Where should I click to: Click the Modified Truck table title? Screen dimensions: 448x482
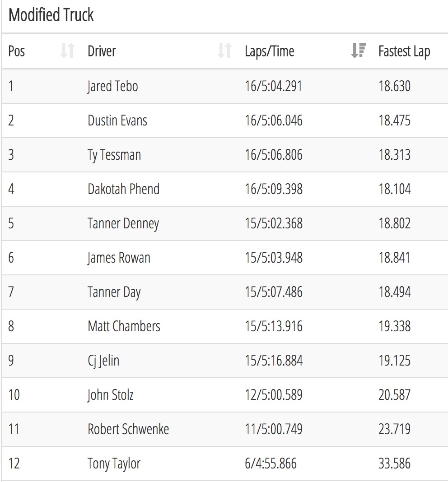51,15
